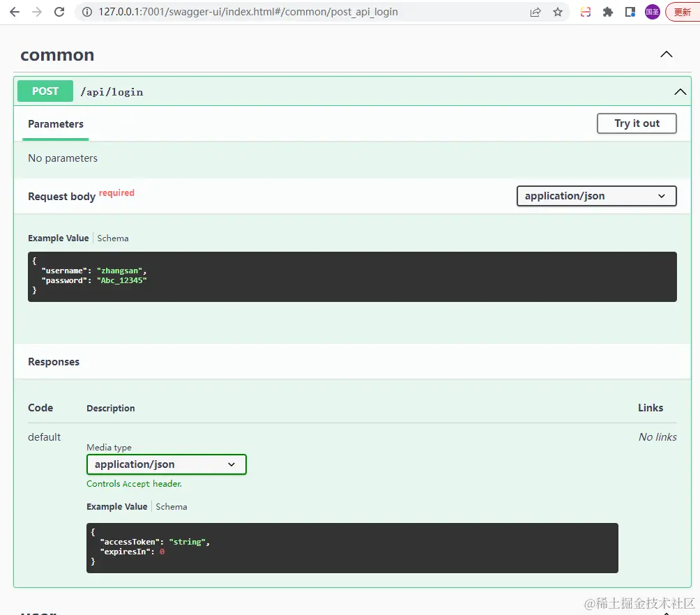The image size is (700, 615).
Task: Toggle the browser side panel icon
Action: coord(630,12)
